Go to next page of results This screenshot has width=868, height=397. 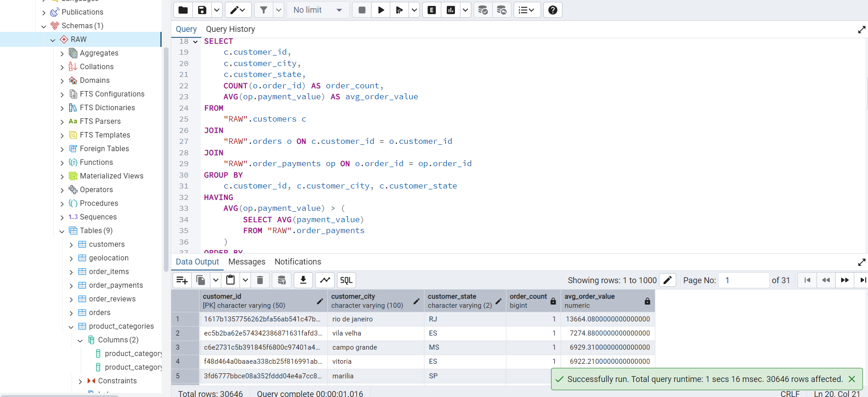point(844,280)
